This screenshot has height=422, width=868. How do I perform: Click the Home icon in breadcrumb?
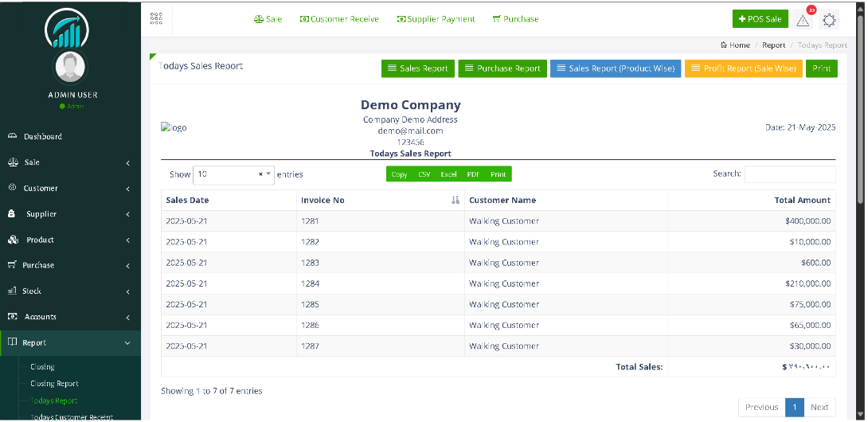[x=724, y=45]
